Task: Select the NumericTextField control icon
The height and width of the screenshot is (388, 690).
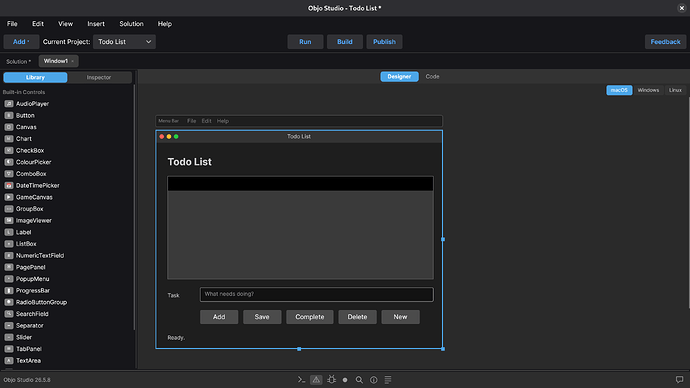Action: (9, 255)
